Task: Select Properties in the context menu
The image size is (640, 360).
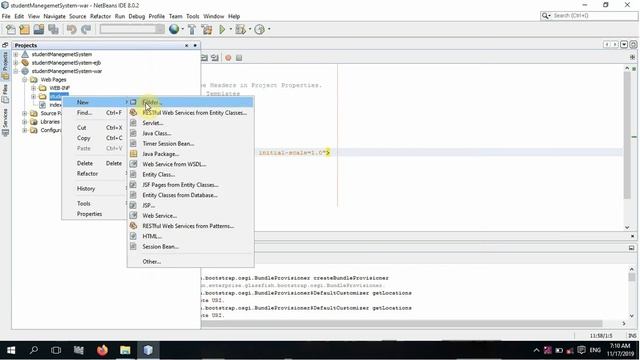Action: tap(95, 214)
